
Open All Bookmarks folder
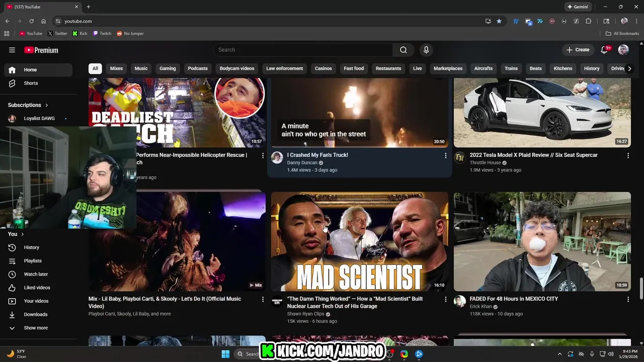click(x=622, y=34)
